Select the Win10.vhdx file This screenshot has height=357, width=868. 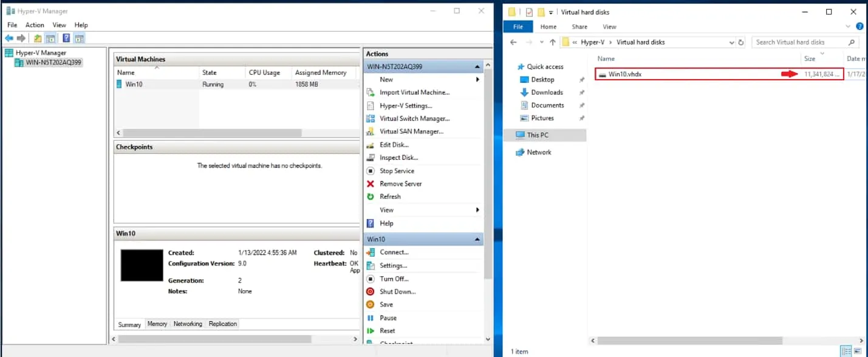(x=625, y=74)
